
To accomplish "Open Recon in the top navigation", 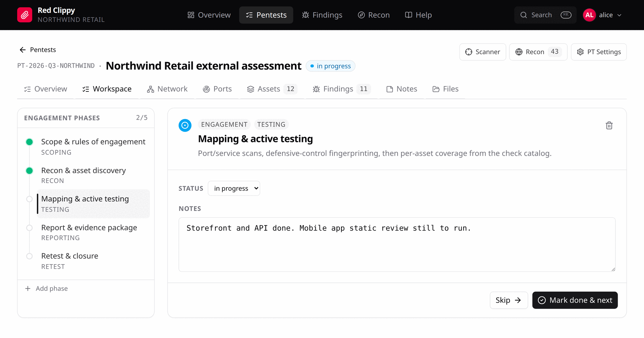I will click(374, 15).
